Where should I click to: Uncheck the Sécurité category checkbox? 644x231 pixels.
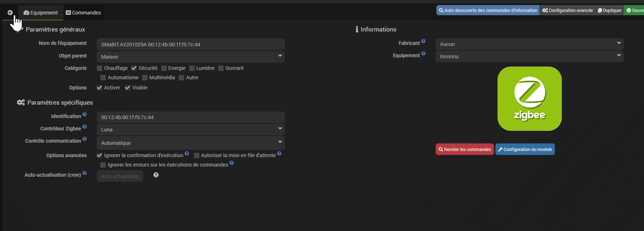click(134, 68)
